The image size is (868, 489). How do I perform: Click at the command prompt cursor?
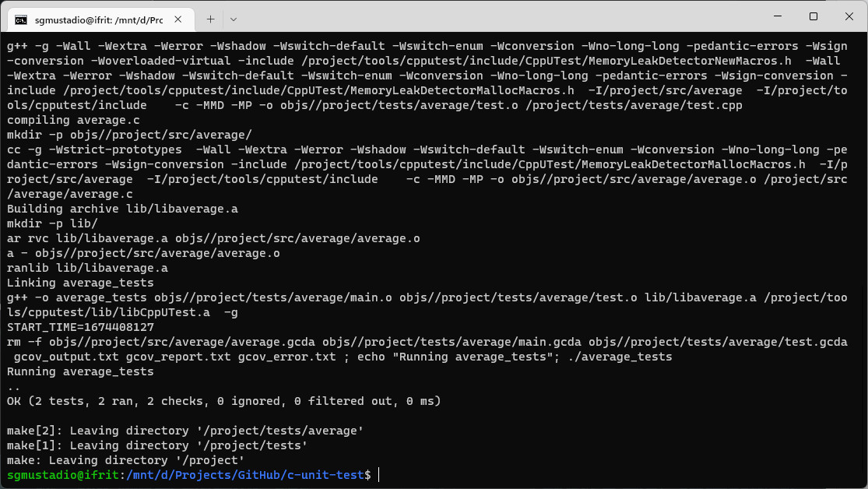pyautogui.click(x=379, y=475)
